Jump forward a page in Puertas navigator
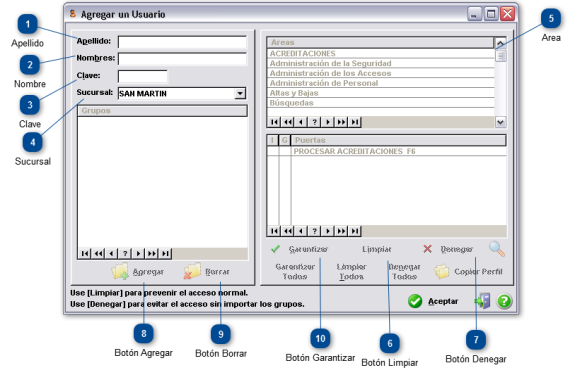575x382 pixels. point(341,231)
